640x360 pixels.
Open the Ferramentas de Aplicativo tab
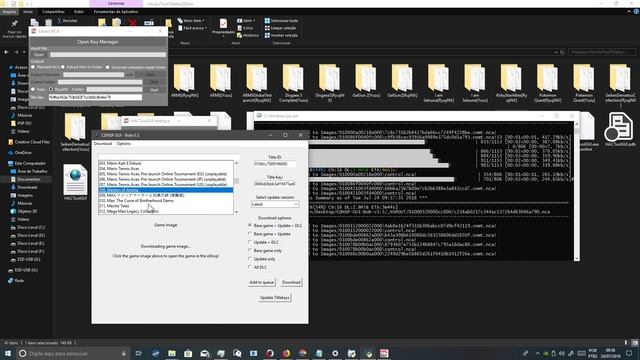pos(116,12)
